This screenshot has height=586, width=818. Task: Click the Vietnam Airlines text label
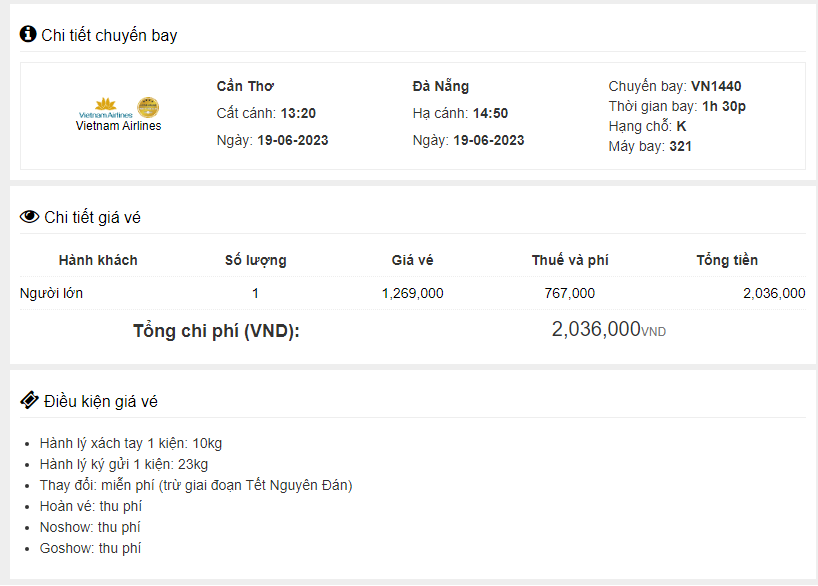tap(118, 126)
